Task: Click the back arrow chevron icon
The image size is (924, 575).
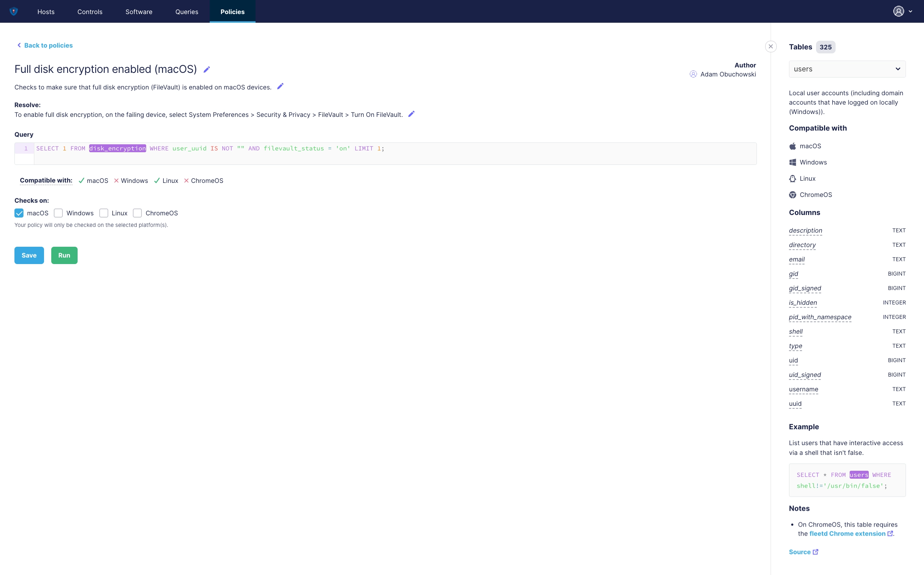Action: point(19,45)
